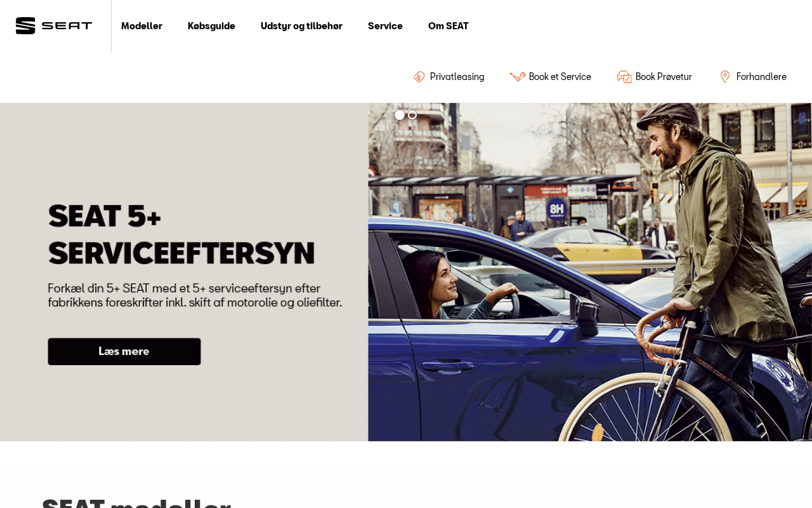The image size is (812, 508).
Task: Open the Service navigation item
Action: point(385,26)
